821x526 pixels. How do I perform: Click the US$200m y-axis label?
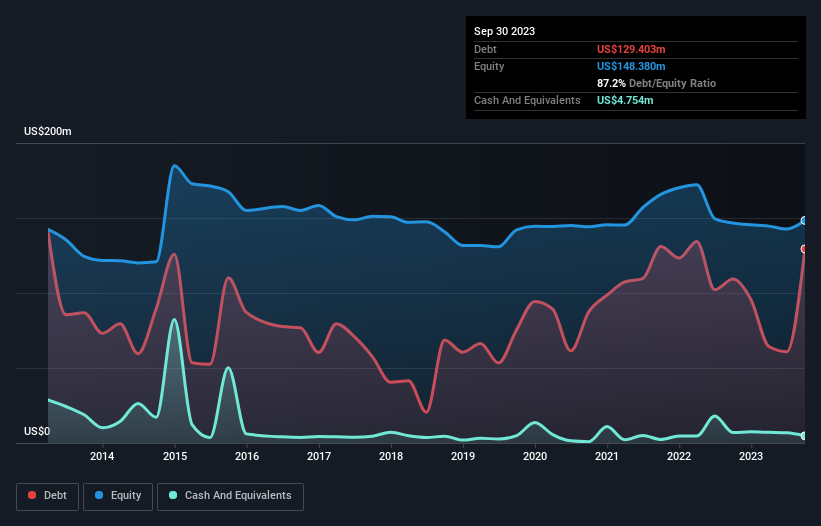tap(48, 131)
